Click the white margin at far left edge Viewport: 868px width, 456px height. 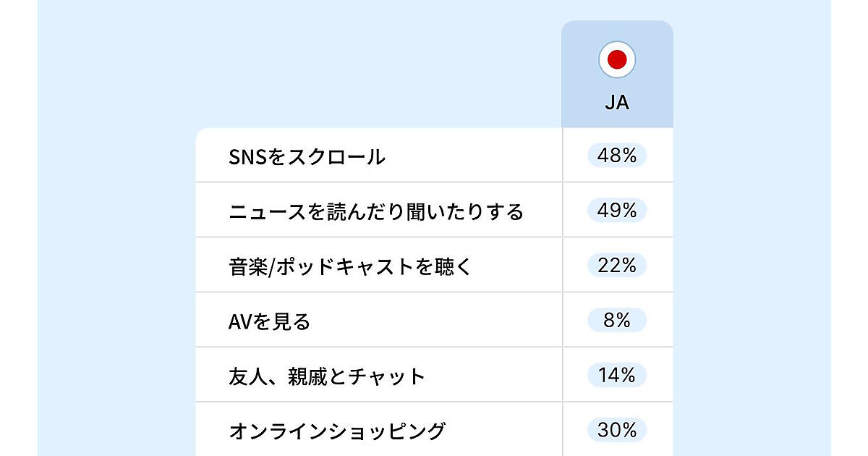point(18,228)
